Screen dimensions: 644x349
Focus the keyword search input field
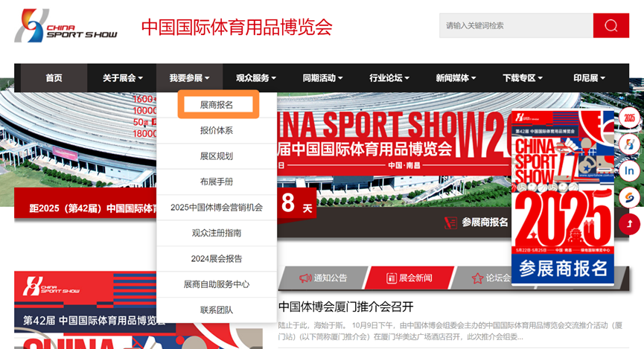coord(516,25)
